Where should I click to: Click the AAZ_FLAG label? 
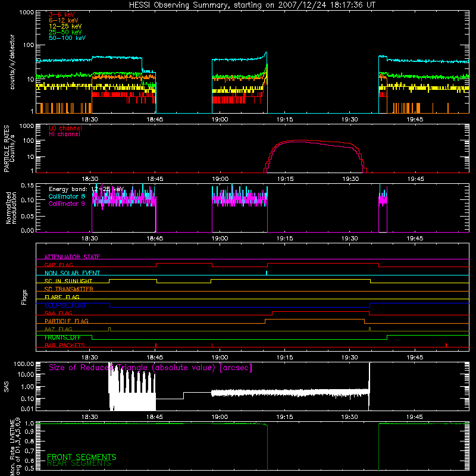click(58, 329)
